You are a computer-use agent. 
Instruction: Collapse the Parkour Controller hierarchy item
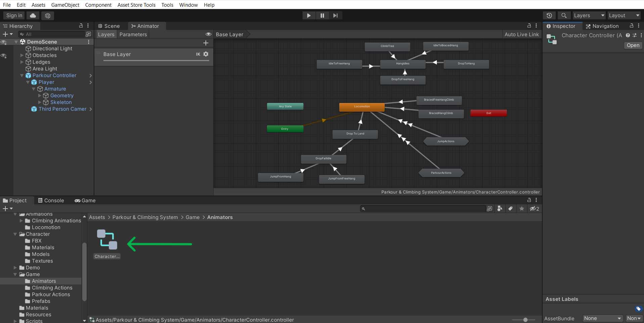[x=22, y=75]
